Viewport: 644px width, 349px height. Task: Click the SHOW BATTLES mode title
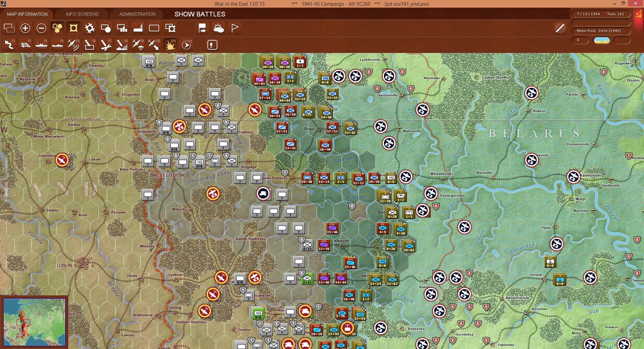pos(200,14)
